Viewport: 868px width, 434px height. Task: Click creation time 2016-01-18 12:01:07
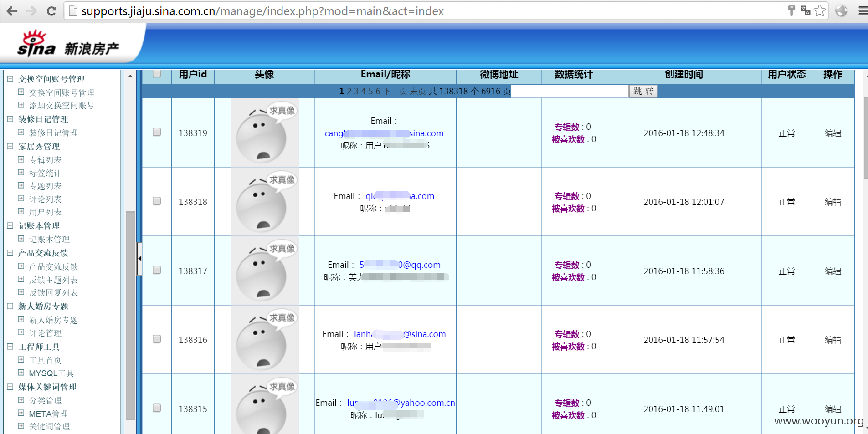[x=683, y=202]
